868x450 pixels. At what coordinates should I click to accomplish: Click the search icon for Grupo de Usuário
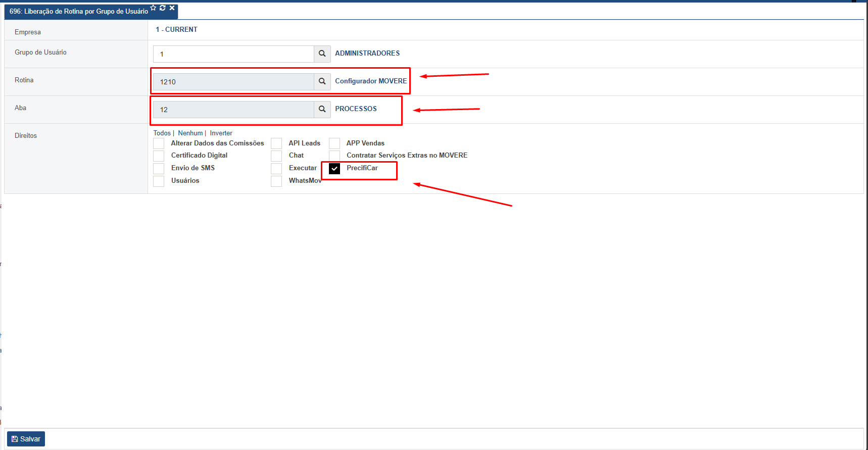tap(322, 54)
